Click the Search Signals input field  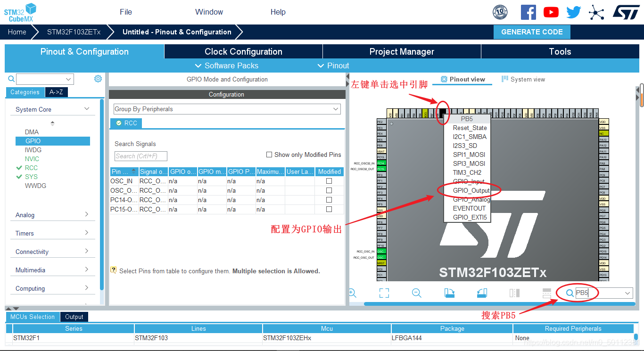(x=141, y=156)
